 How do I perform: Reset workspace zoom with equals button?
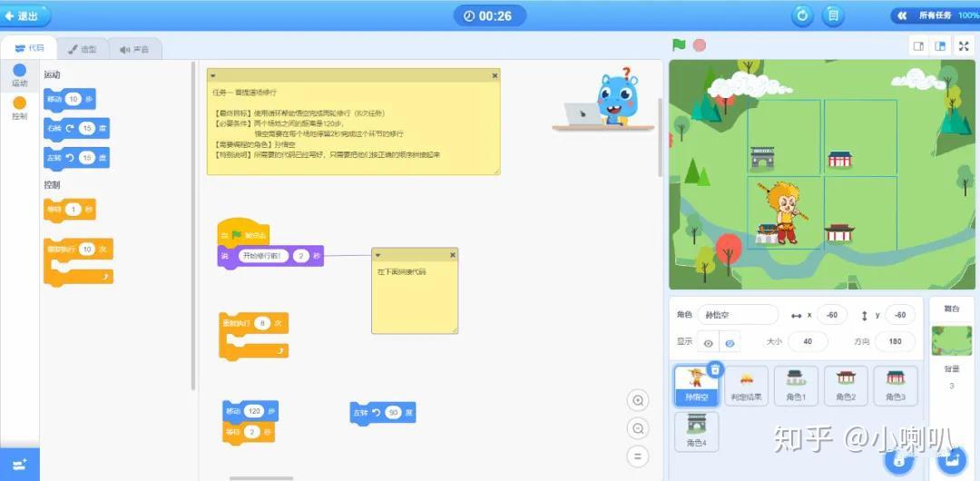point(638,456)
